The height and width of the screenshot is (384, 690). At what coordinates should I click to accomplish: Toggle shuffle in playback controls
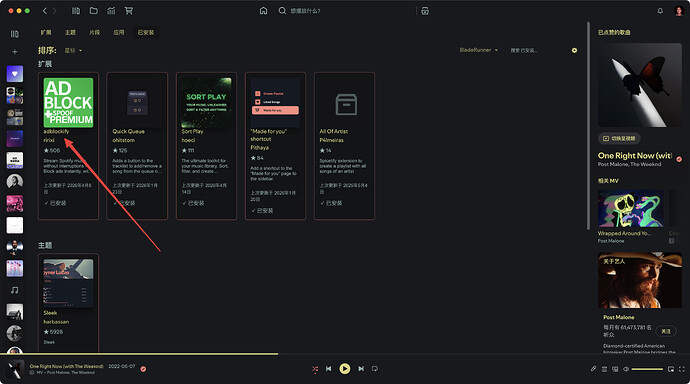coord(315,369)
